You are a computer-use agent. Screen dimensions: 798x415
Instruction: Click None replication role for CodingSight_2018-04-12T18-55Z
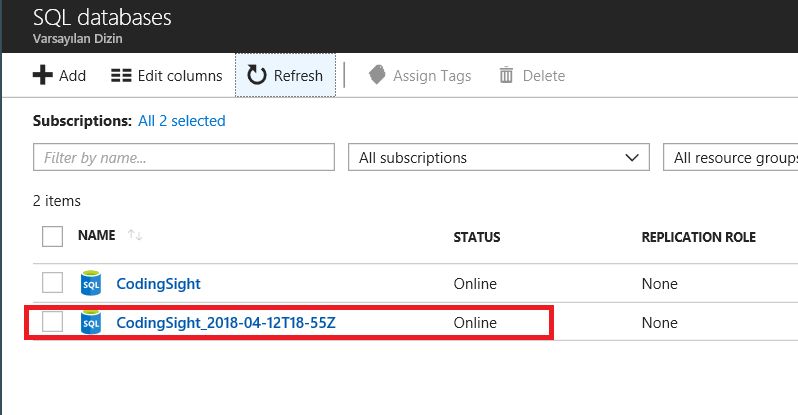(660, 323)
